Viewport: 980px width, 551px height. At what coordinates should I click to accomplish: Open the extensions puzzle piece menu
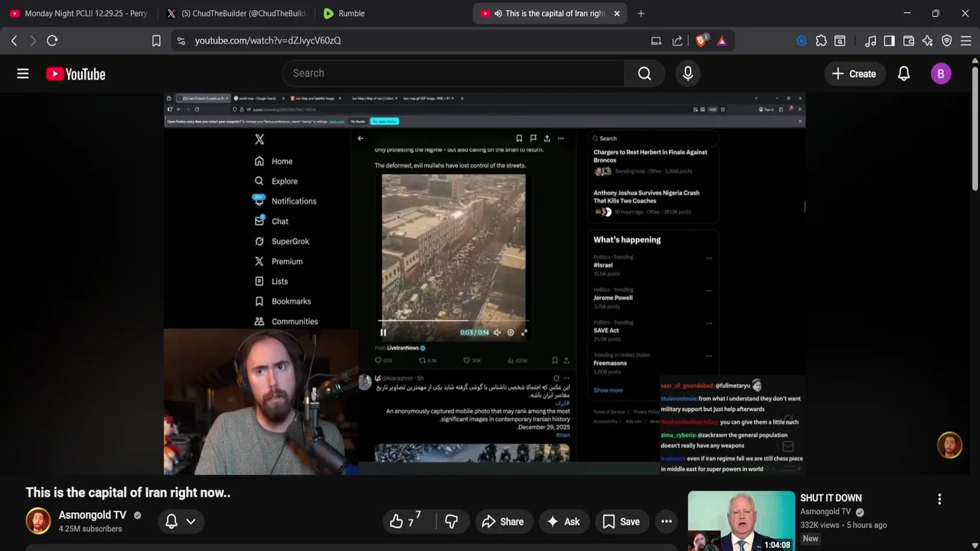coord(821,41)
